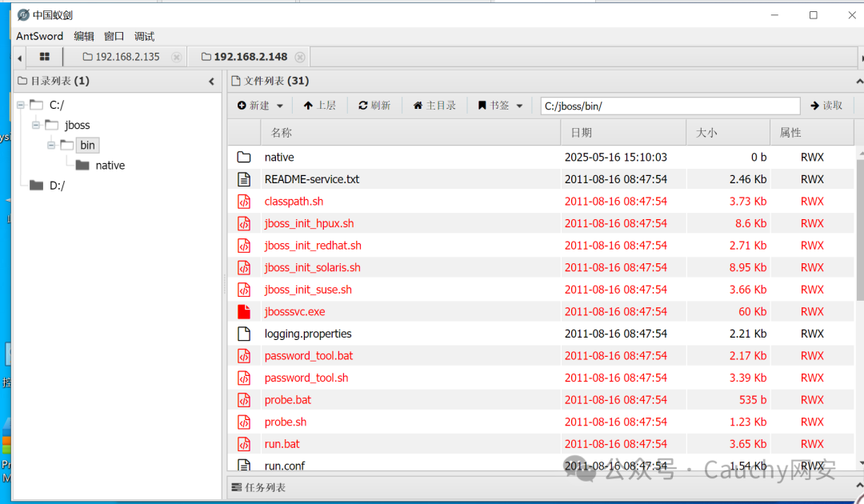This screenshot has width=864, height=504.
Task: Click the logging.properties file icon
Action: pos(244,334)
